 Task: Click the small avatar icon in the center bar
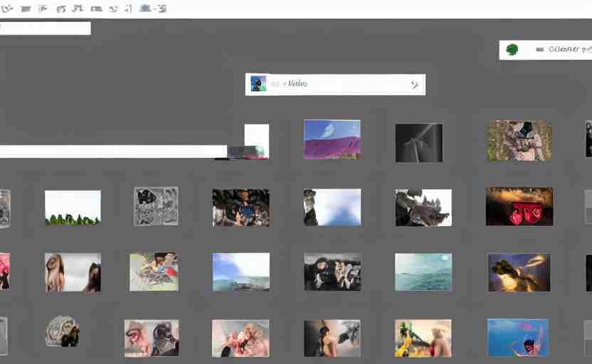[258, 84]
